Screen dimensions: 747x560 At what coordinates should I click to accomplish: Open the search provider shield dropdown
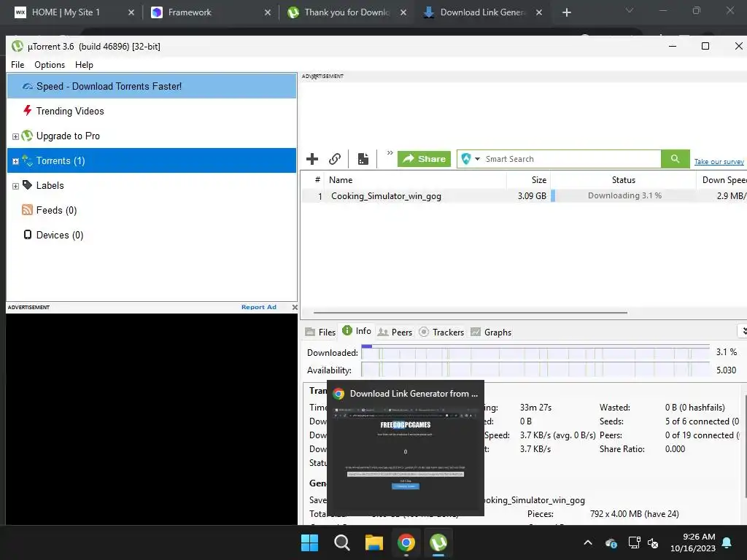471,159
